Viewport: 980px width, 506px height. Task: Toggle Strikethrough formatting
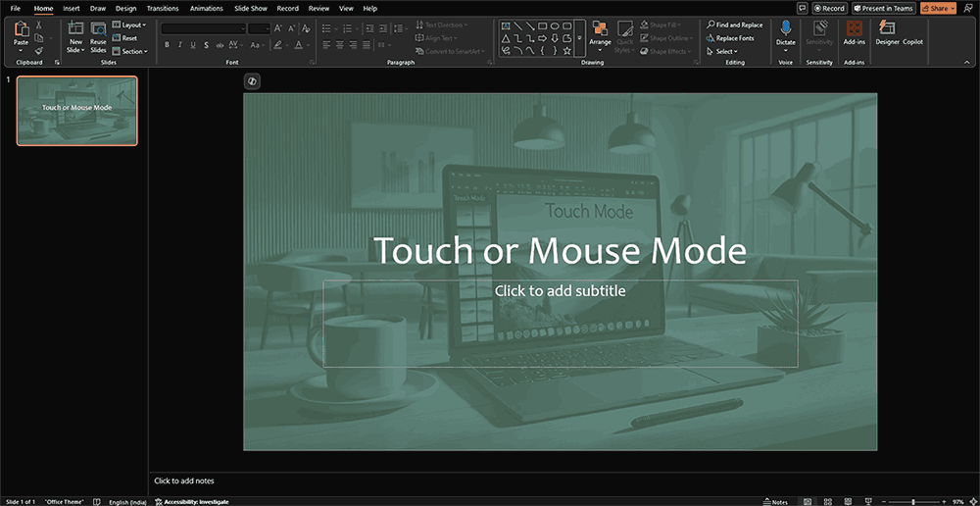(x=220, y=45)
